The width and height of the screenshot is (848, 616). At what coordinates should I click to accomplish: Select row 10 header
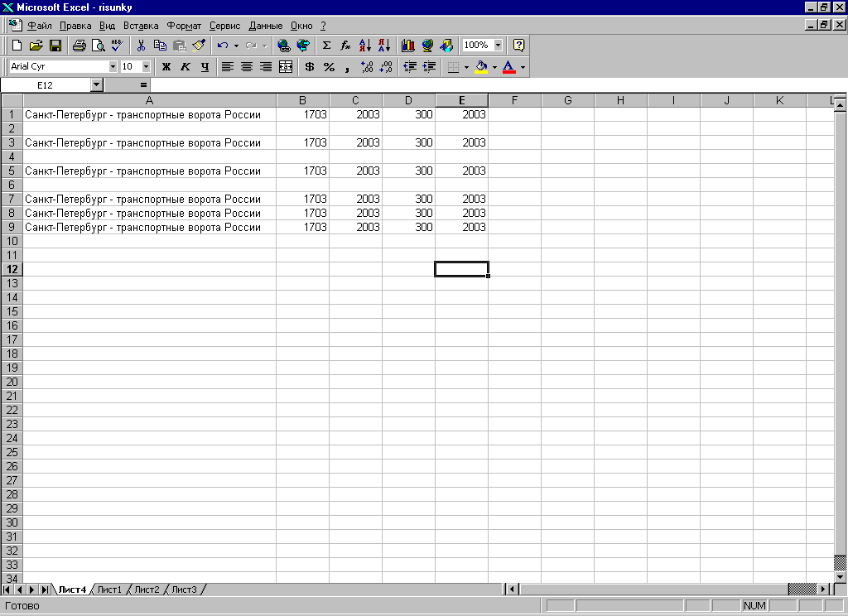(x=12, y=241)
